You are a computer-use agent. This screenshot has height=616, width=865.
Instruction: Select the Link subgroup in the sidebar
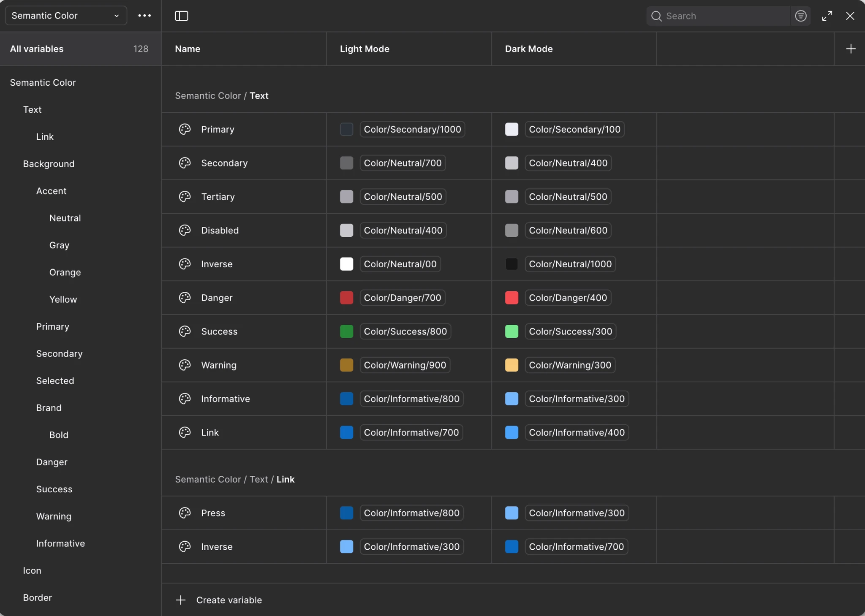(45, 137)
